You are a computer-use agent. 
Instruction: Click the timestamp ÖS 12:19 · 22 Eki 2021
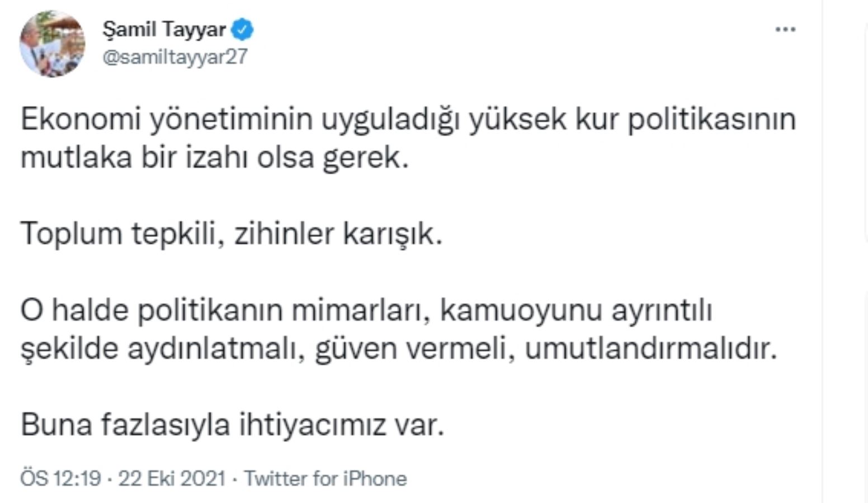(123, 478)
